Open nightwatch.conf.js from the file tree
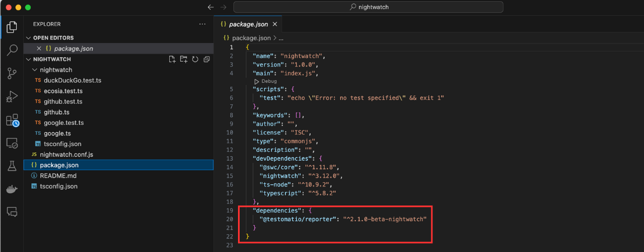This screenshot has width=644, height=252. [66, 155]
